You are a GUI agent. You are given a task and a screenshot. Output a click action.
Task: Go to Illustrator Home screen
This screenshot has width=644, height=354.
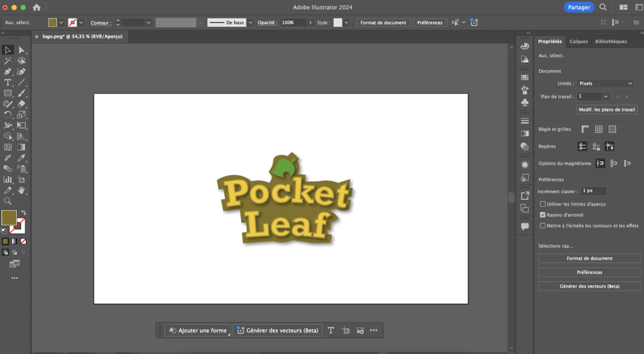point(37,7)
